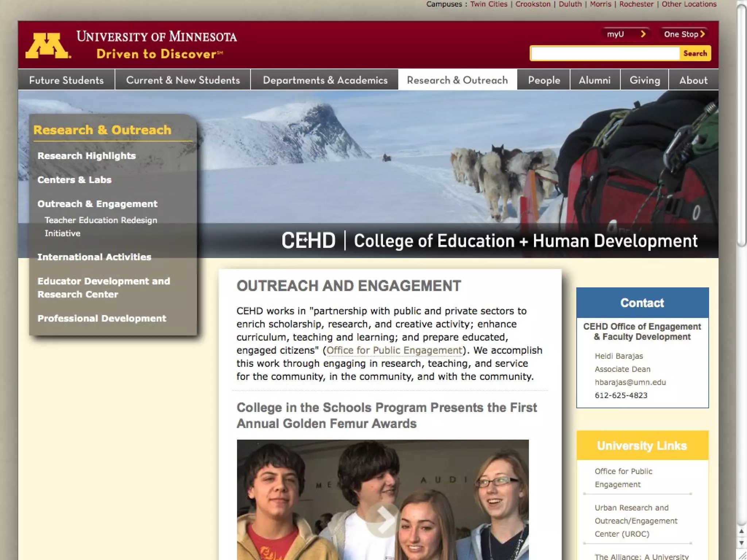The image size is (747, 560).
Task: Open the Other Locations link
Action: [x=689, y=4]
